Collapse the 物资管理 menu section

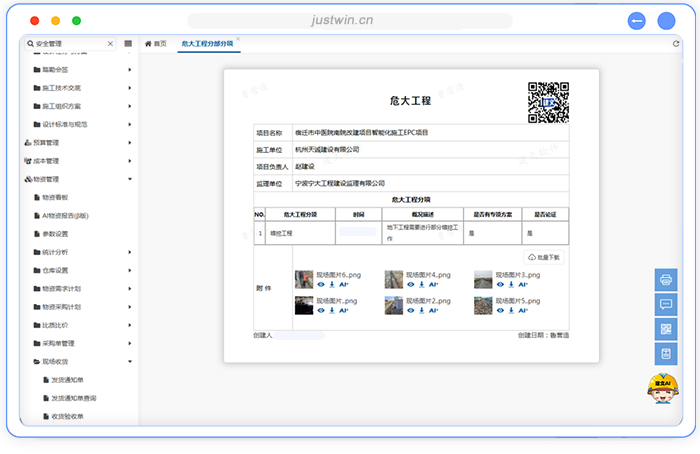(x=129, y=179)
